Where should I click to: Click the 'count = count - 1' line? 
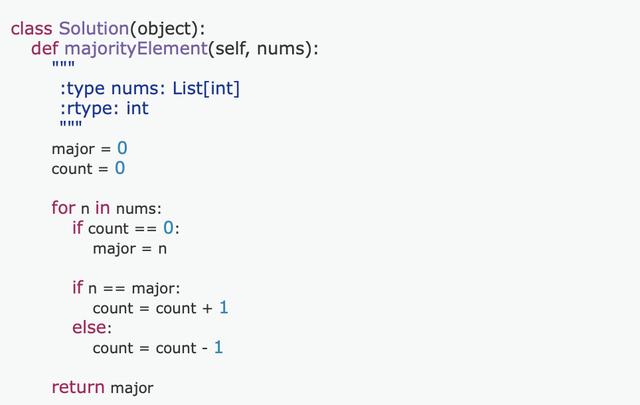tap(158, 348)
